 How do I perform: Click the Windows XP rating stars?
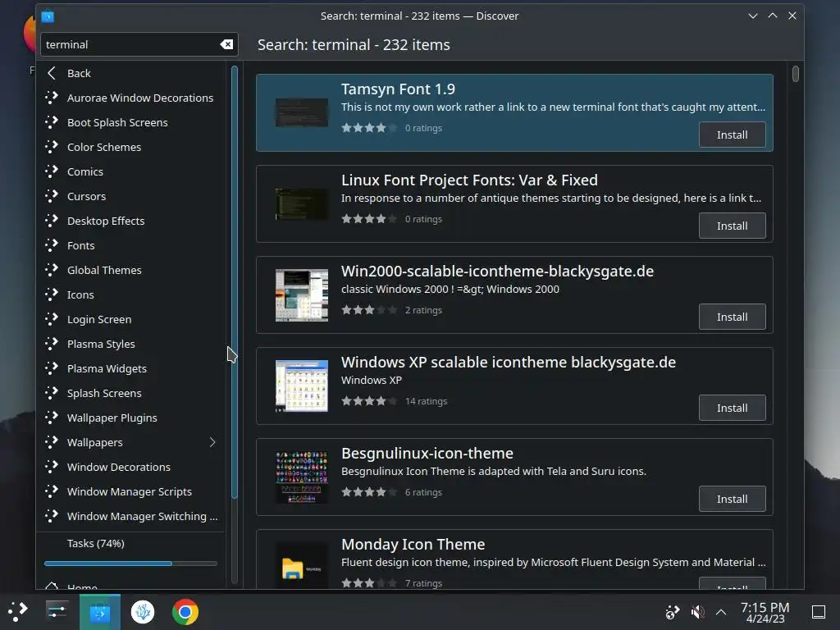tap(369, 400)
